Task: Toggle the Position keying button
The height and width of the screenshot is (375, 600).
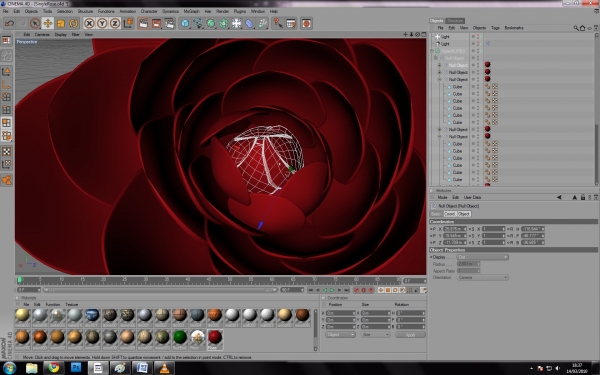Action: point(381,290)
